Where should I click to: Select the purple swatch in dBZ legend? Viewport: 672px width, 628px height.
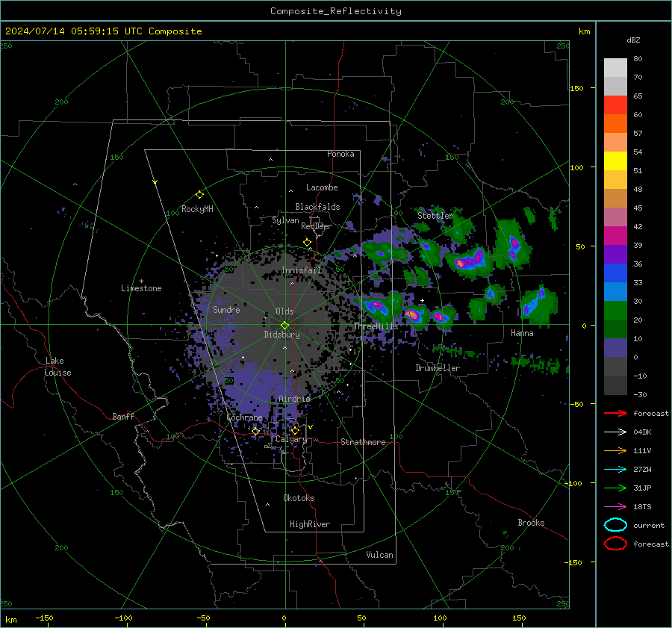[615, 254]
